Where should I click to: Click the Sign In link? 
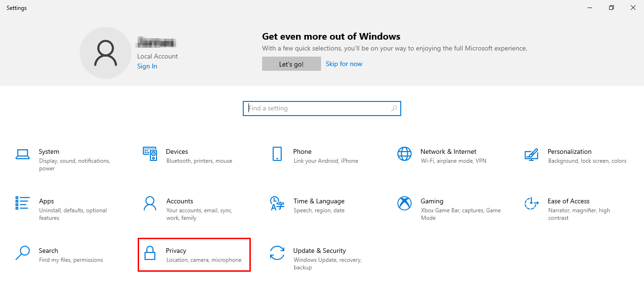(x=147, y=66)
